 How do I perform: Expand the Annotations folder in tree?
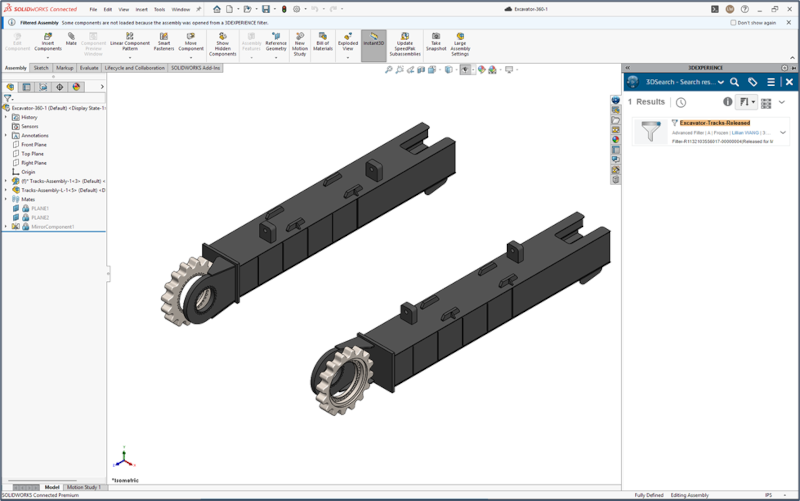(6, 136)
